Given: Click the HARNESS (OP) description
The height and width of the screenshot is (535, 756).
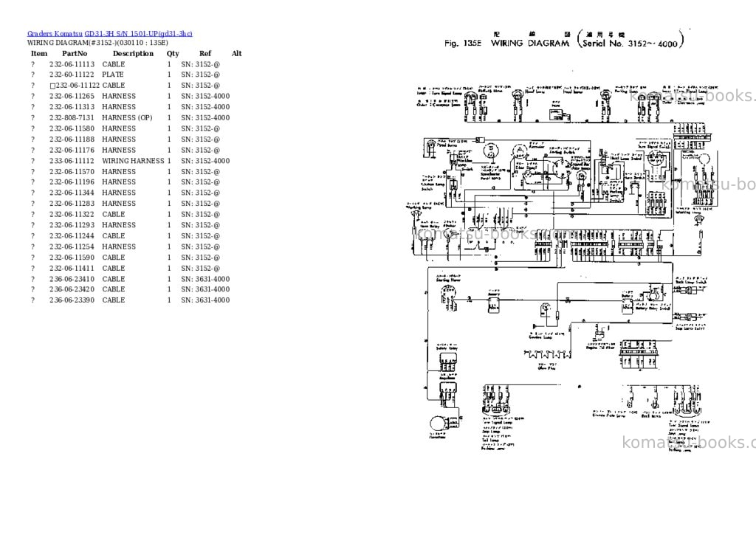Looking at the screenshot, I should pos(127,117).
